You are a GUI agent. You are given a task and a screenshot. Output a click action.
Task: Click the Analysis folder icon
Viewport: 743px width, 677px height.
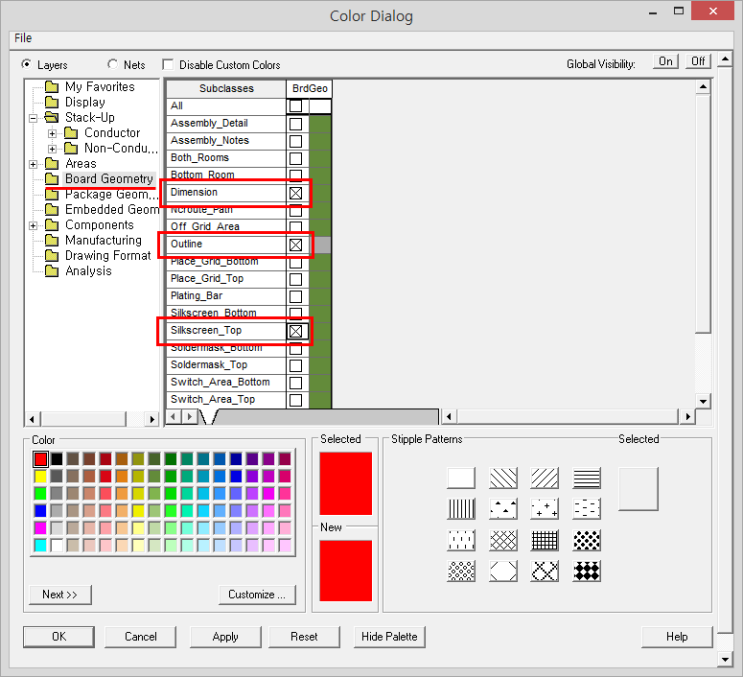point(53,272)
